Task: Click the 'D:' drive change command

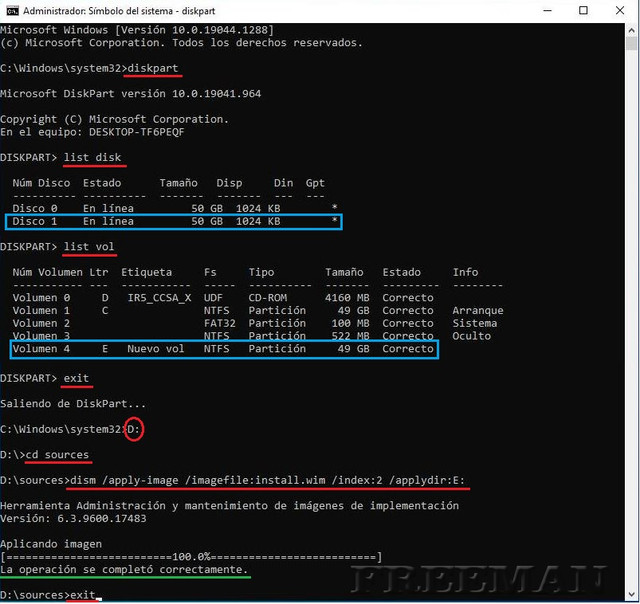Action: coord(133,429)
